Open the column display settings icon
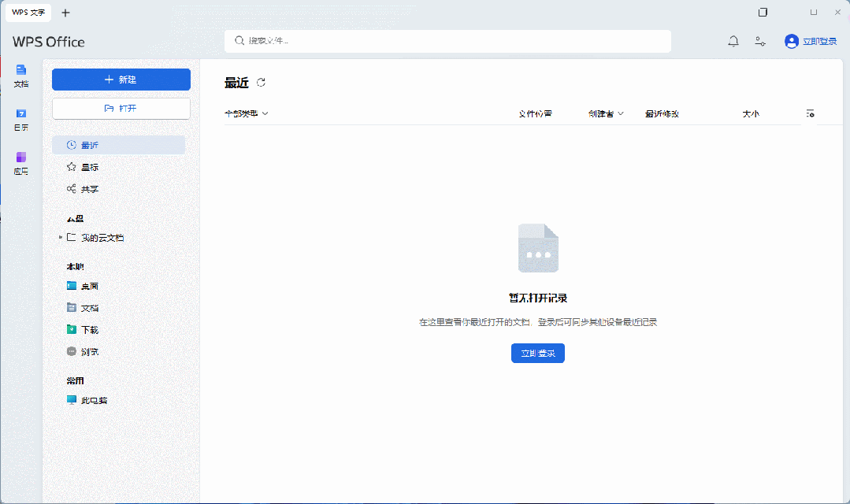Image resolution: width=850 pixels, height=504 pixels. coord(810,113)
